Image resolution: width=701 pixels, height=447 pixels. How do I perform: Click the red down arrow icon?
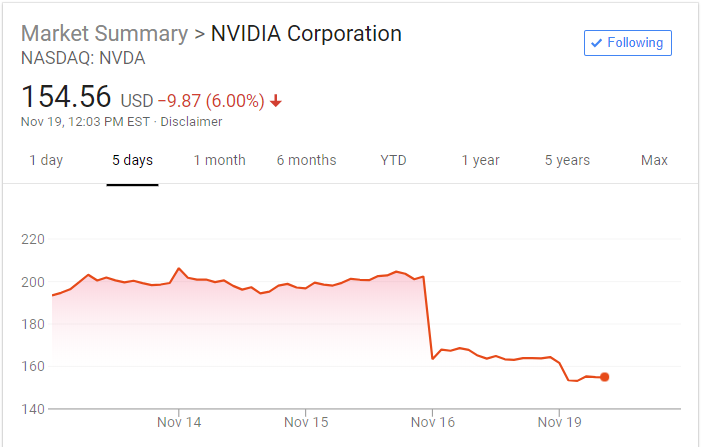tap(276, 101)
